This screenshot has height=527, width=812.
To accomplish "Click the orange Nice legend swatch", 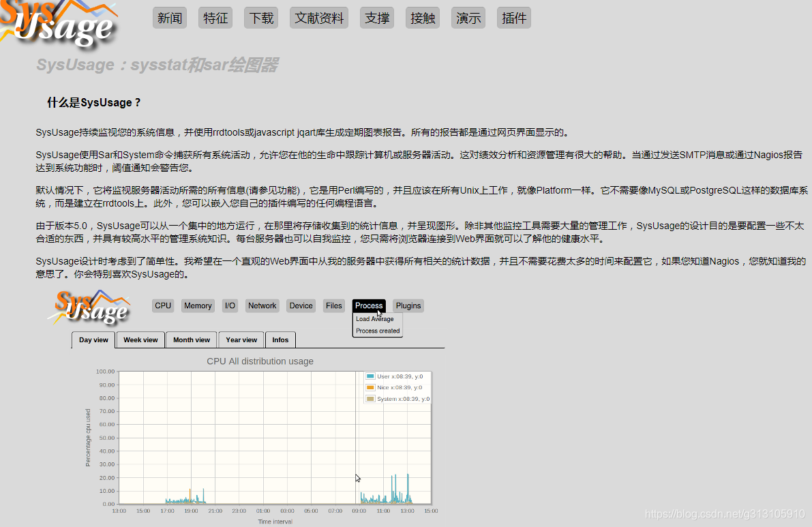I will (x=370, y=387).
